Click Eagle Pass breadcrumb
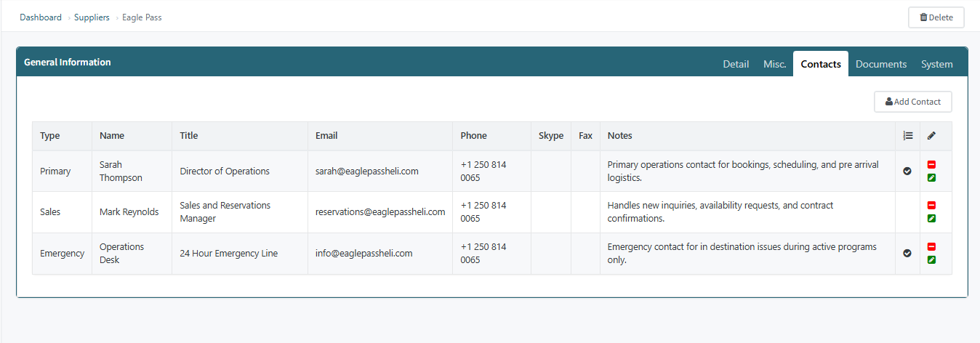 [142, 17]
